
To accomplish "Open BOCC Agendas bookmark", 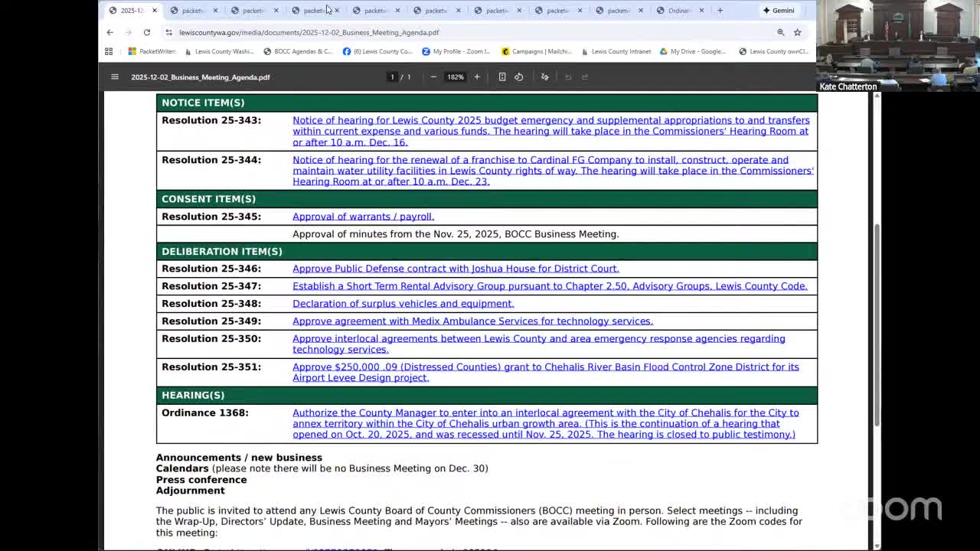I will pyautogui.click(x=298, y=51).
